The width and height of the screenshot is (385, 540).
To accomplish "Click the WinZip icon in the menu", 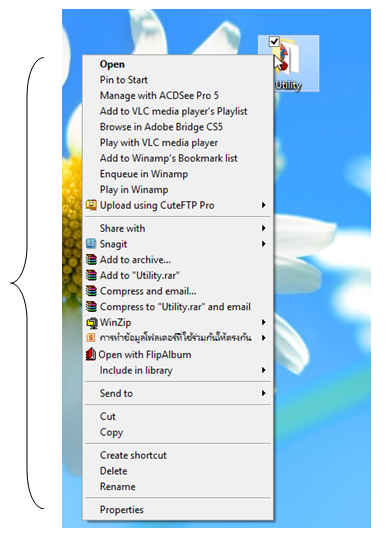I will pos(92,323).
